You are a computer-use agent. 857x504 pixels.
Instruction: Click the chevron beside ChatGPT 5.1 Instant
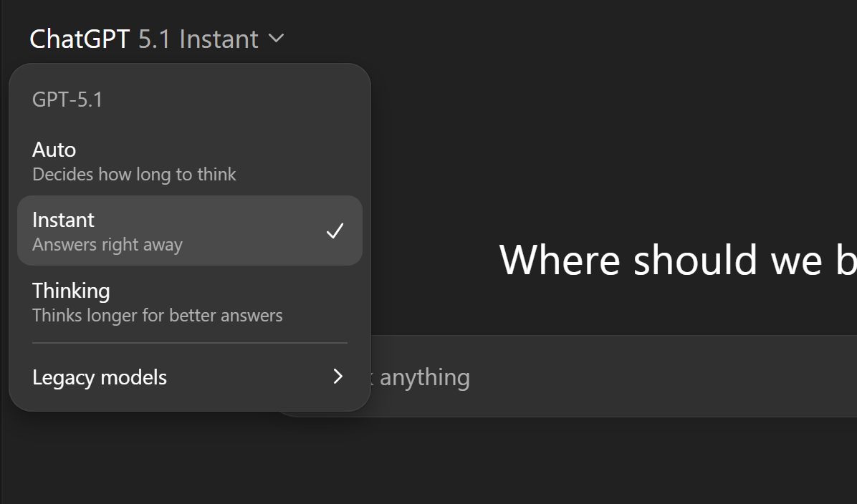point(277,38)
